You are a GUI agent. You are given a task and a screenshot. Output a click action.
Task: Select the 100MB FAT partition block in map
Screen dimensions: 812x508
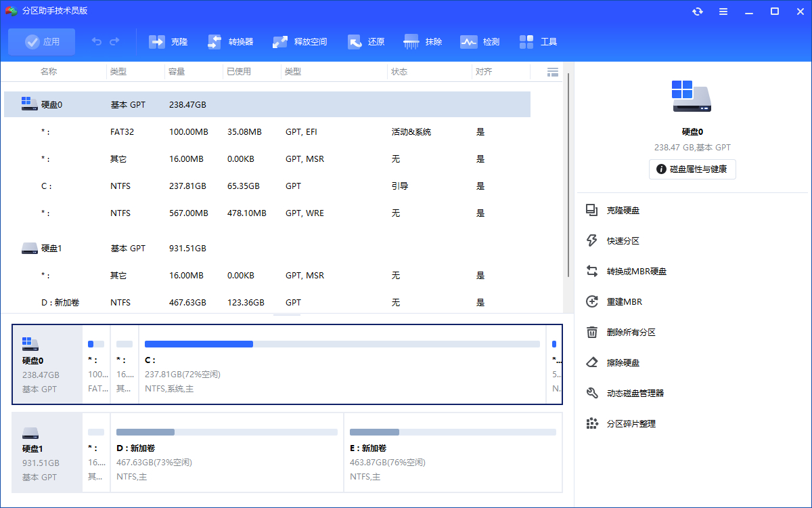click(96, 364)
